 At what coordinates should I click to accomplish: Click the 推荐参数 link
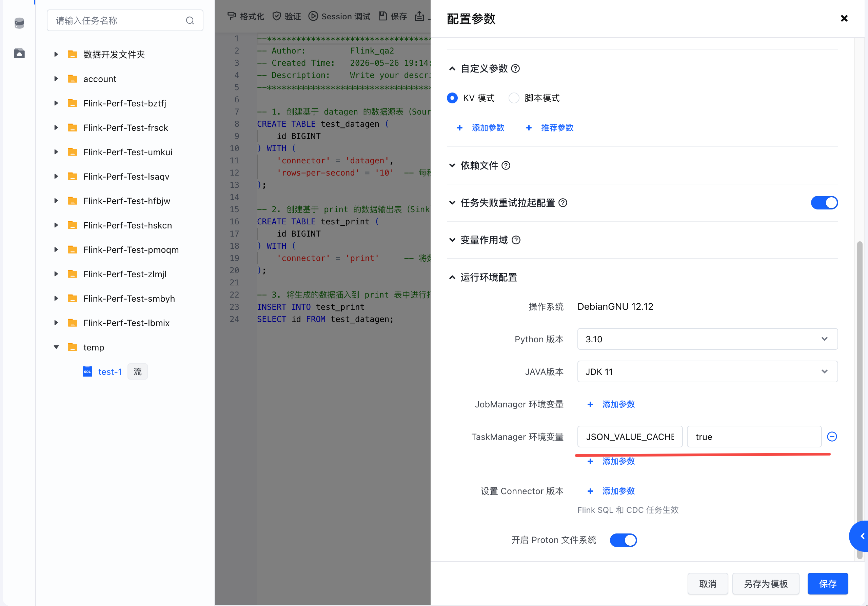coord(550,128)
